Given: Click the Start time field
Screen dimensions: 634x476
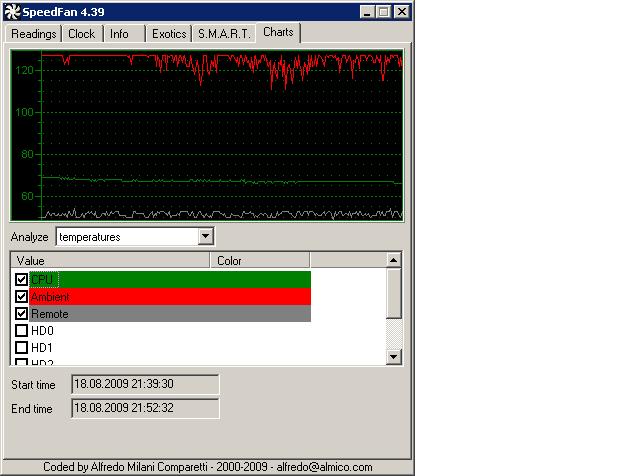Looking at the screenshot, I should [145, 384].
